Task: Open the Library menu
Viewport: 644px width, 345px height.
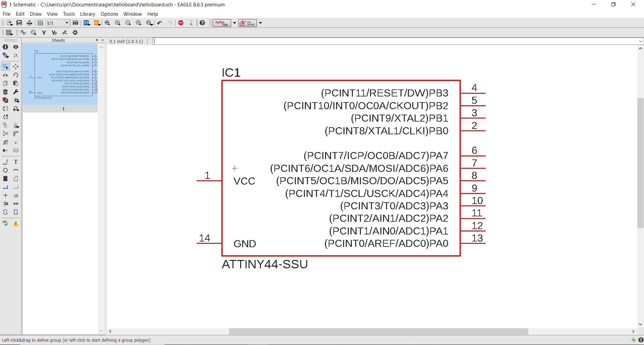Action: tap(88, 14)
